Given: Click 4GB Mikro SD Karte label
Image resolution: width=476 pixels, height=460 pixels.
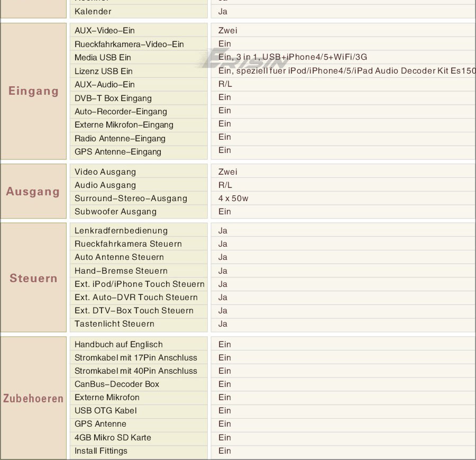Looking at the screenshot, I should (x=113, y=438).
